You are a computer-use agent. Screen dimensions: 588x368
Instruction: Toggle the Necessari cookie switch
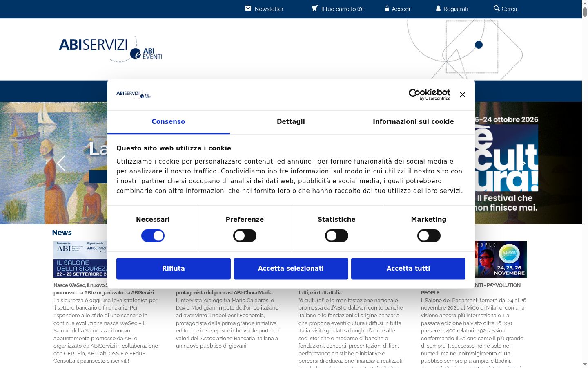click(153, 236)
